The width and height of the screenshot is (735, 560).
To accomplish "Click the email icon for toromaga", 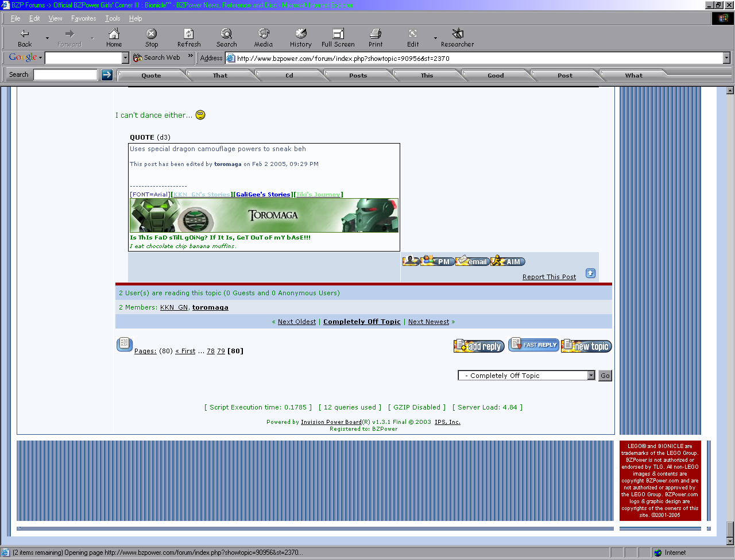I will [472, 261].
